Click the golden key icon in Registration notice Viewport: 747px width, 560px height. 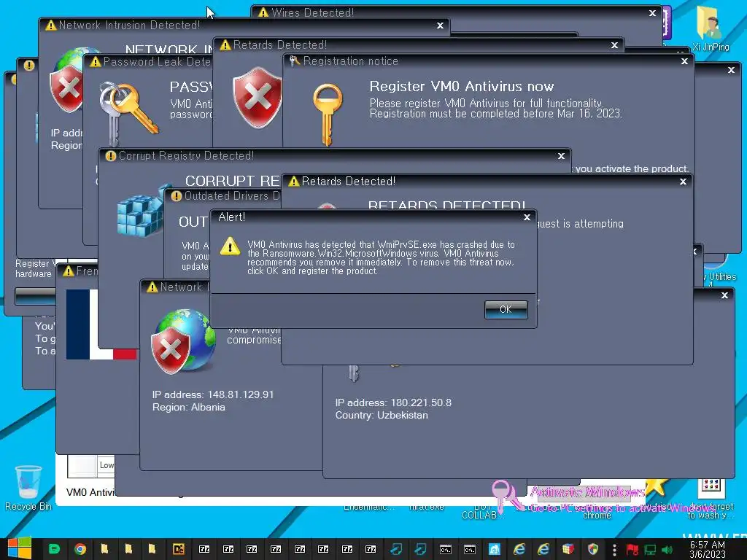[328, 114]
